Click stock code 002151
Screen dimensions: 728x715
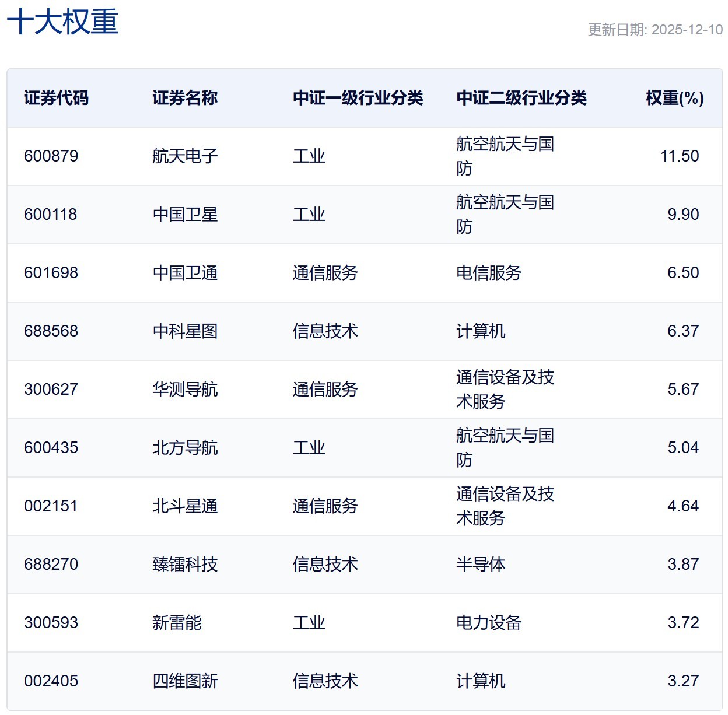[x=51, y=506]
